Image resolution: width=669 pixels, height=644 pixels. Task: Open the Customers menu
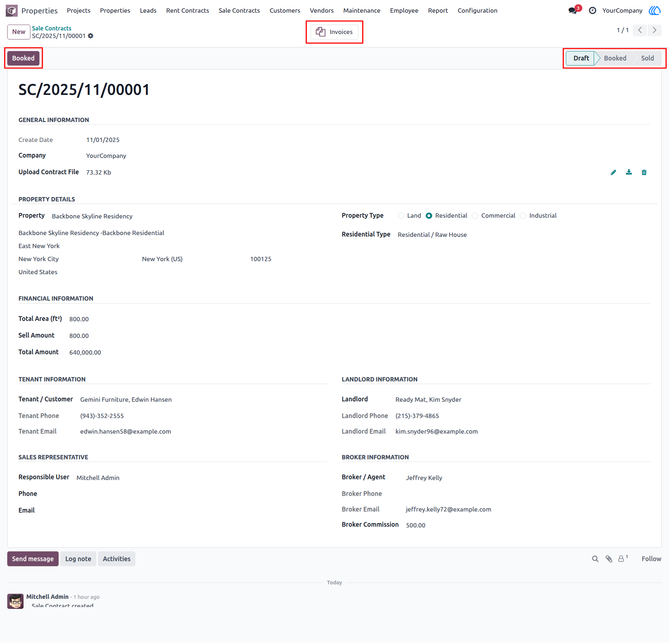tap(285, 11)
